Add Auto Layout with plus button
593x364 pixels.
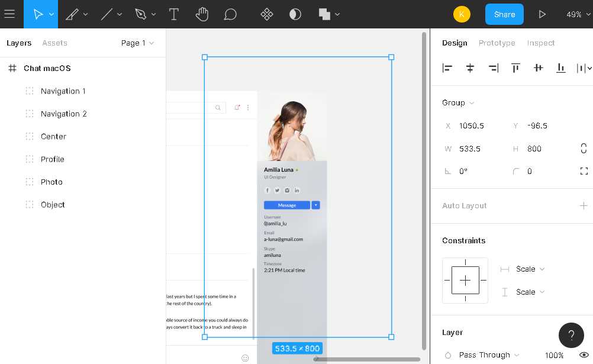pyautogui.click(x=584, y=205)
